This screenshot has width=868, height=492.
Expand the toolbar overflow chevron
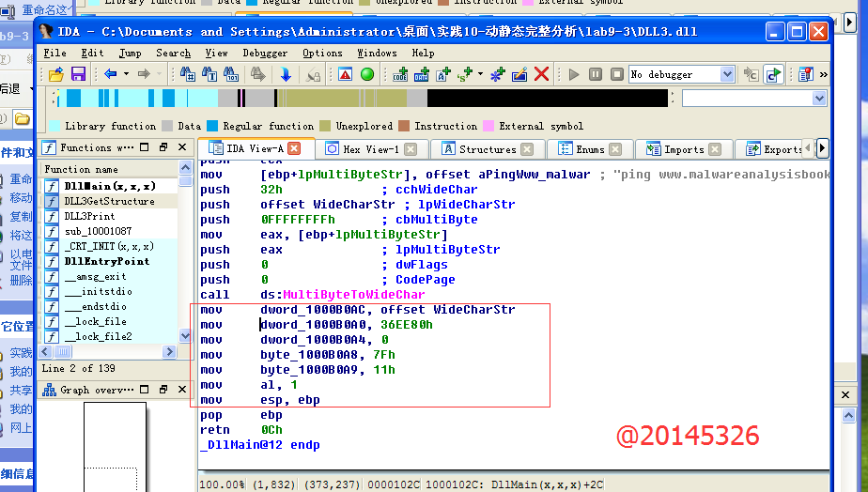[x=824, y=74]
